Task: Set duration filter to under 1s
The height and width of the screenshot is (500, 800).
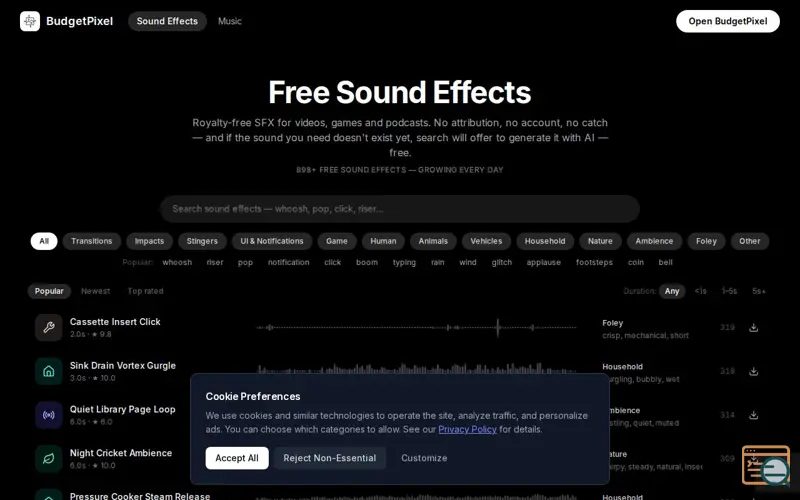Action: tap(701, 291)
